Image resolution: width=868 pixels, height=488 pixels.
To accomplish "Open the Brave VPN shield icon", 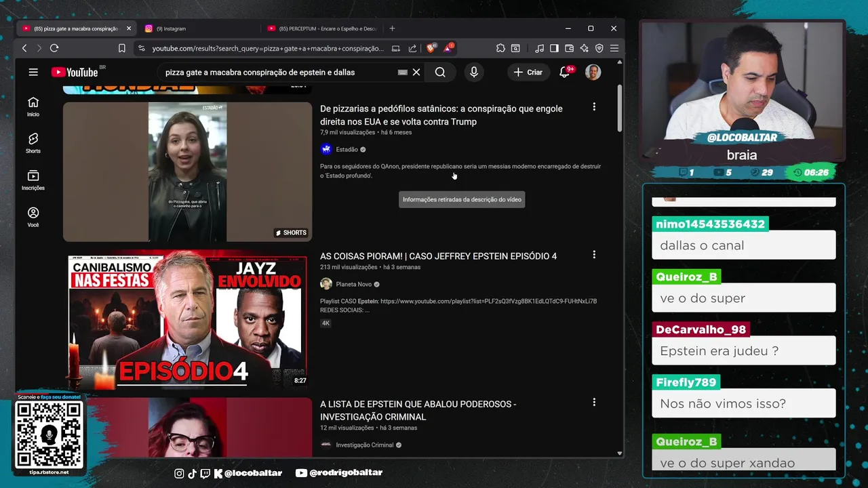I will [599, 48].
